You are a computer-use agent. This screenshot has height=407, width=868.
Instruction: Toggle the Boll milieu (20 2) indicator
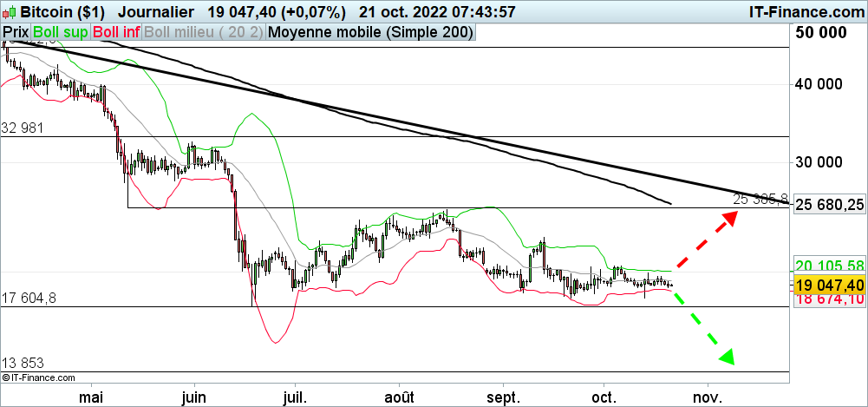(x=204, y=33)
